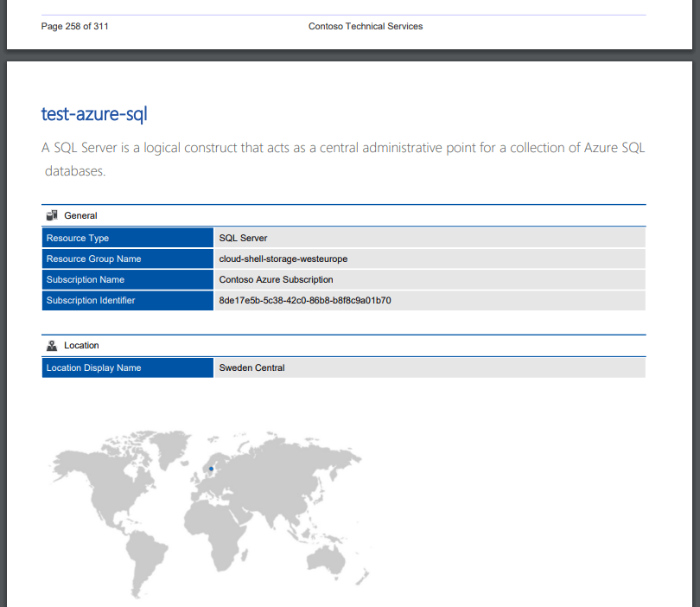Click the test-azure-sql heading

click(x=94, y=114)
